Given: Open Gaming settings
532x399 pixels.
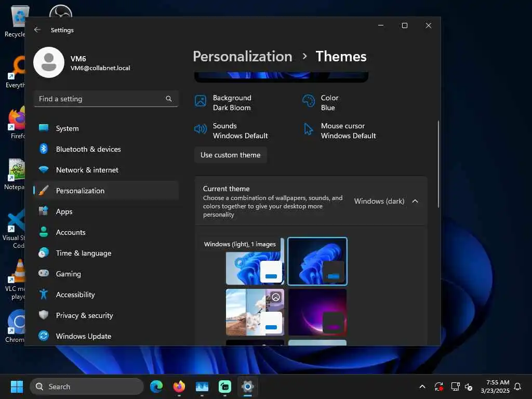Looking at the screenshot, I should coord(106,274).
